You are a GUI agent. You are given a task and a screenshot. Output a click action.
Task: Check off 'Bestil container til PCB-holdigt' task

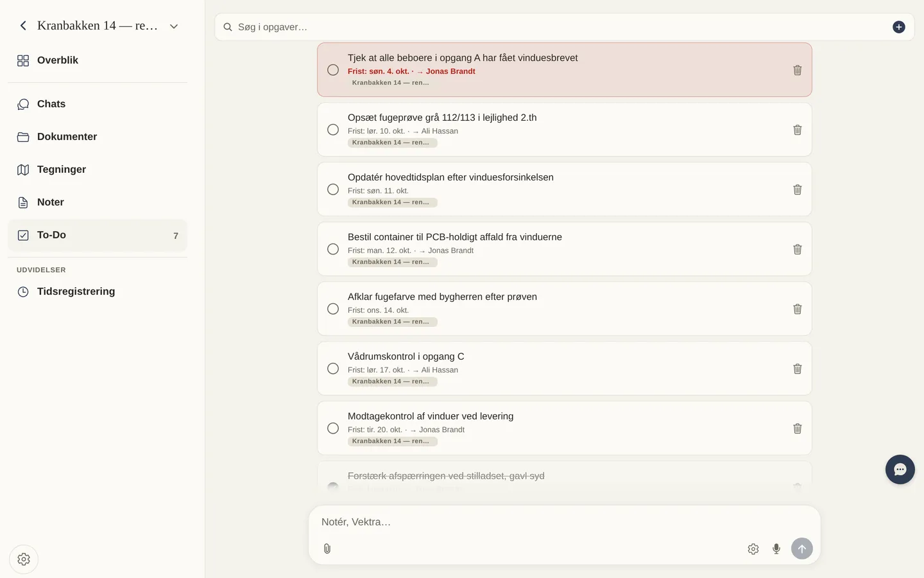coord(333,249)
